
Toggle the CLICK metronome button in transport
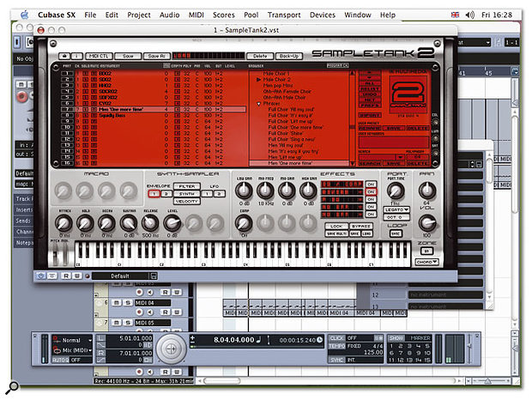(x=336, y=338)
